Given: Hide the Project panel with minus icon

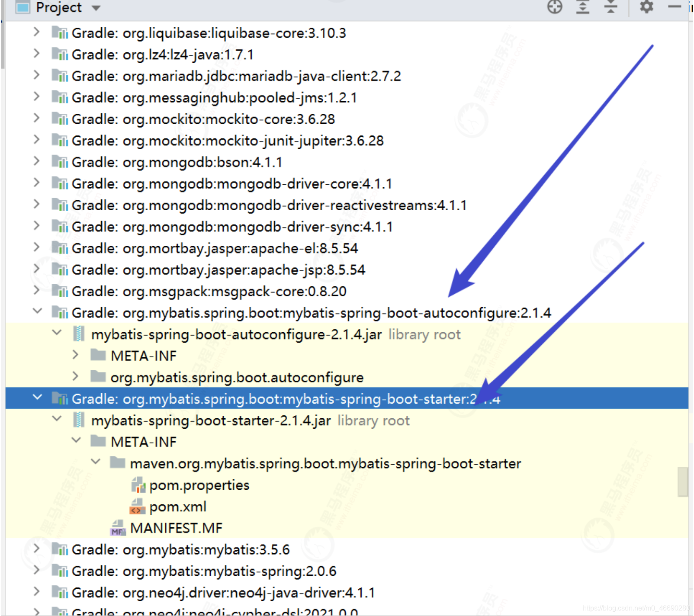Looking at the screenshot, I should (x=674, y=6).
